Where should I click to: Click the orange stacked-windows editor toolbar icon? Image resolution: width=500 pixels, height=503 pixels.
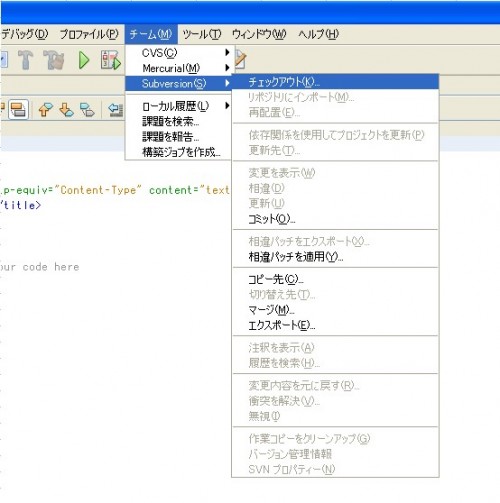tap(18, 109)
